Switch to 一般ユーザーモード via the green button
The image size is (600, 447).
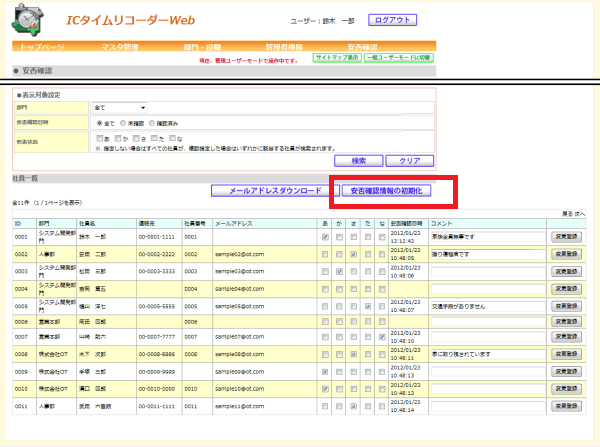(x=399, y=58)
